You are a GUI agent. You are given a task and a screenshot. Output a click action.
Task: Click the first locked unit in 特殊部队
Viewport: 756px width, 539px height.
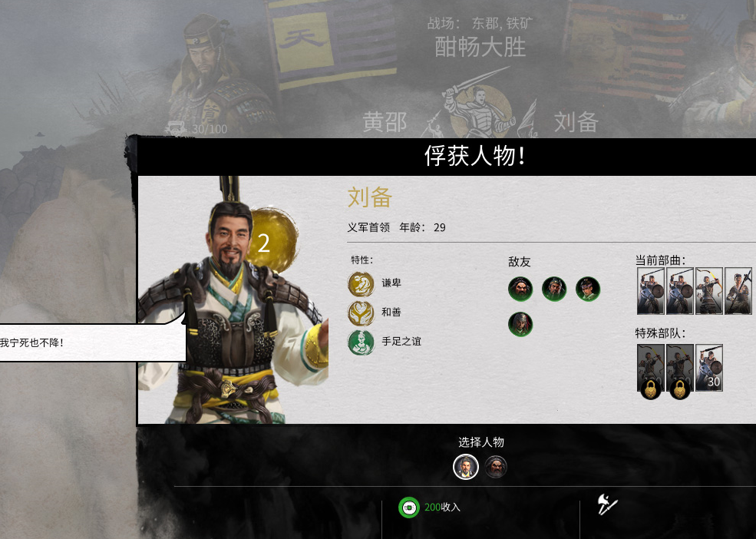pos(650,368)
